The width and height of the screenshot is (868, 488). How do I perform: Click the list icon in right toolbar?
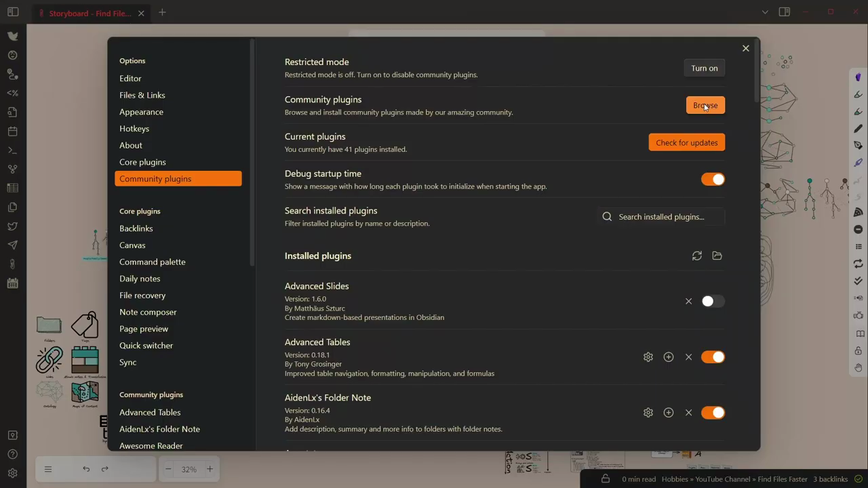(x=859, y=247)
